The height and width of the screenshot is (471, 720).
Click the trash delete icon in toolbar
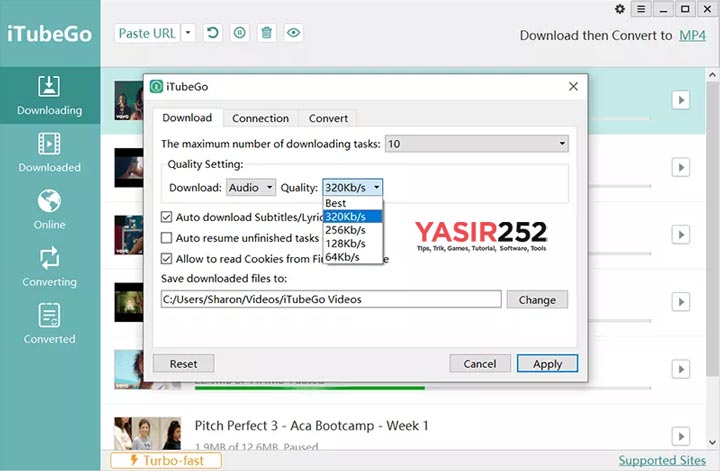coord(267,33)
